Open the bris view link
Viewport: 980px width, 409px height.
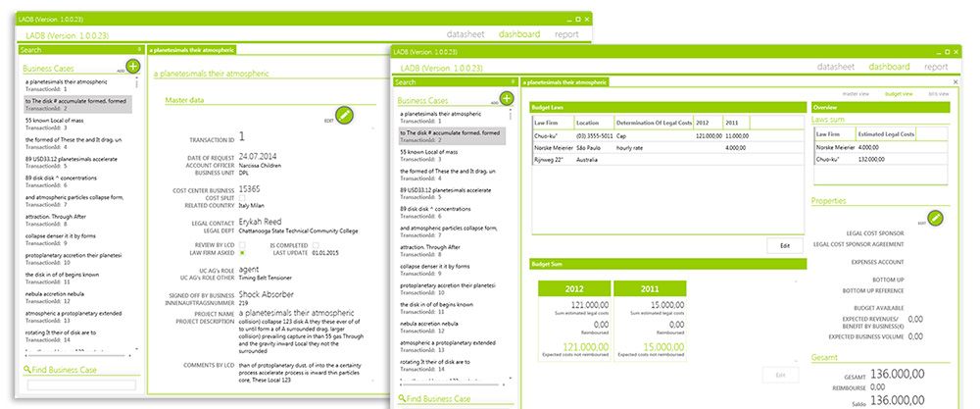[938, 93]
